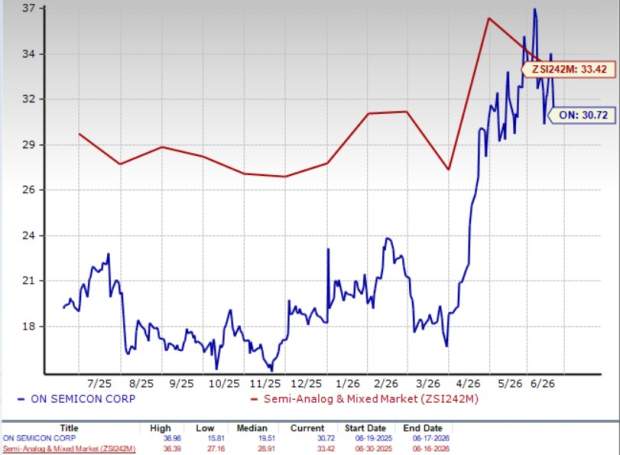Click the Start Date column header
Screen dimensions: 620x455
click(365, 428)
